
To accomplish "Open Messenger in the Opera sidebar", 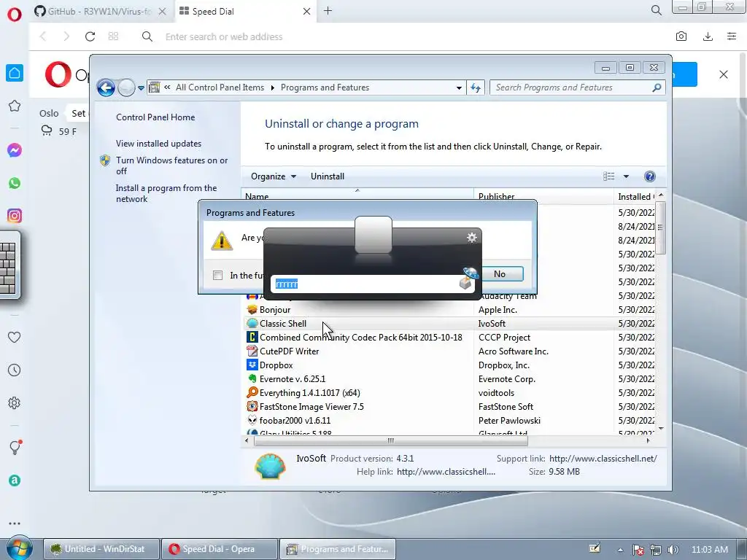I will (x=15, y=150).
